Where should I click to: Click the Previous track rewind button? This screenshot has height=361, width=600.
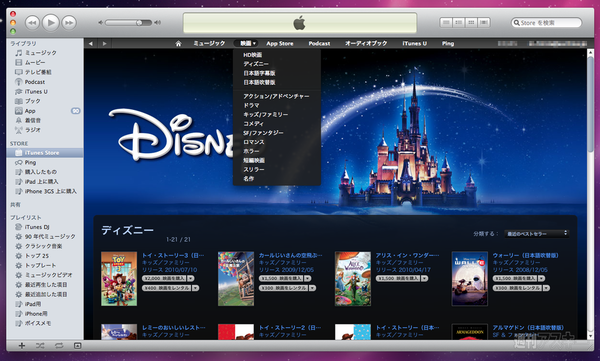point(32,23)
